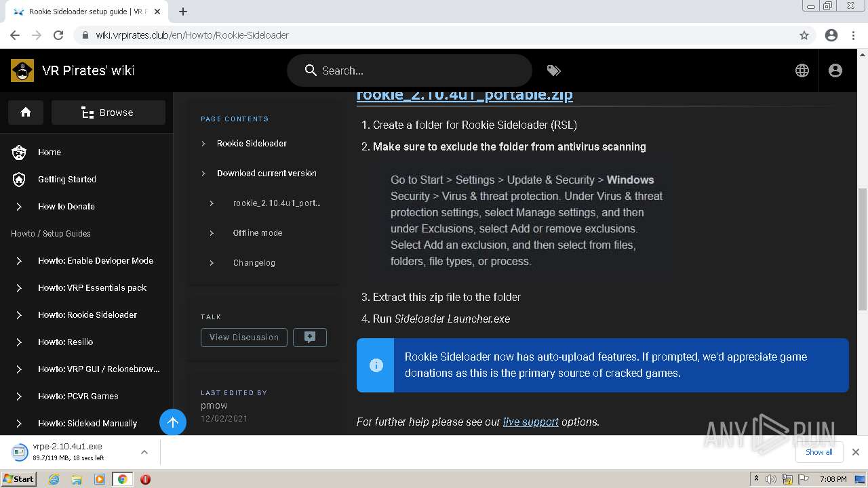
Task: Click the Chrome taskbar icon
Action: point(122,479)
